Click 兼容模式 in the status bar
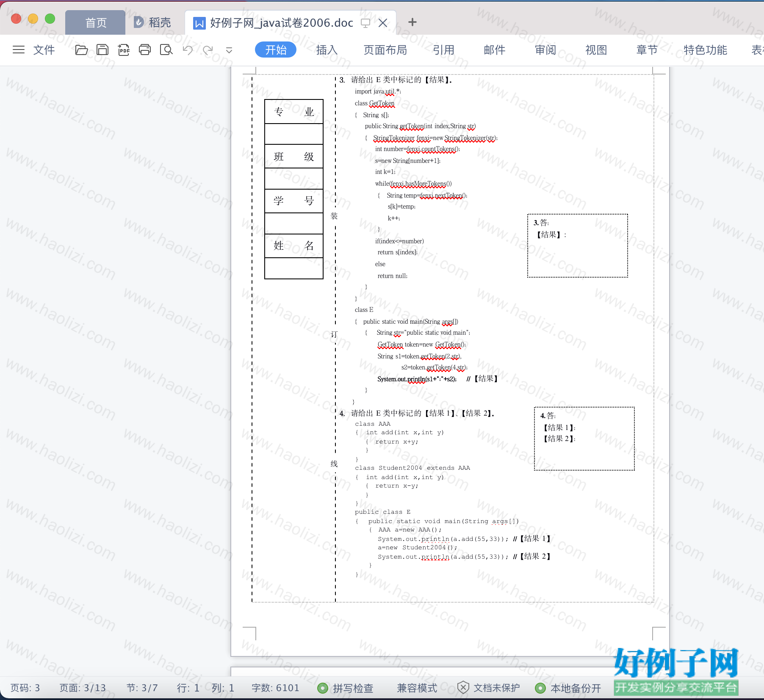764x700 pixels. click(417, 688)
